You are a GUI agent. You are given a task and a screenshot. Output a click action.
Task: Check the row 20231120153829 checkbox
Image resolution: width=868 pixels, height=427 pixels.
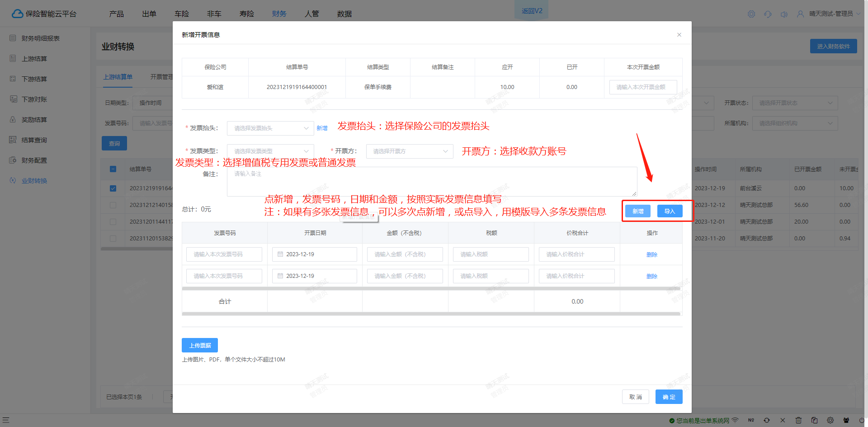113,239
